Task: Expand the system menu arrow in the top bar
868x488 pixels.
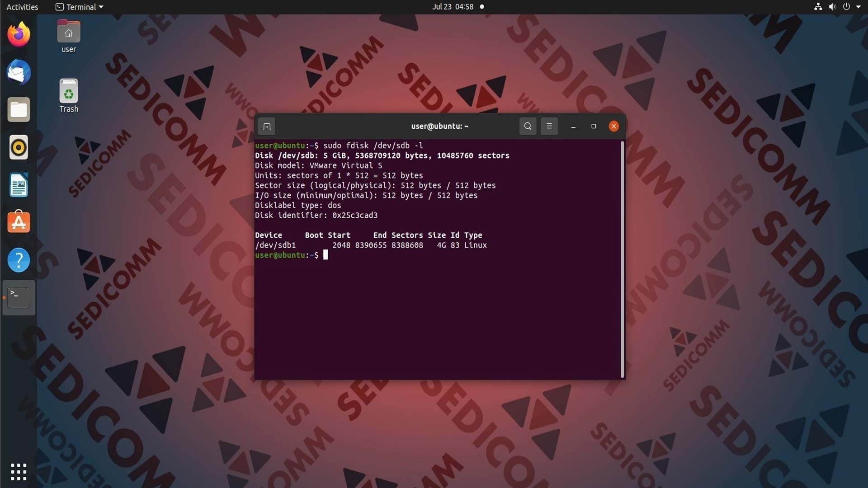Action: pos(859,7)
